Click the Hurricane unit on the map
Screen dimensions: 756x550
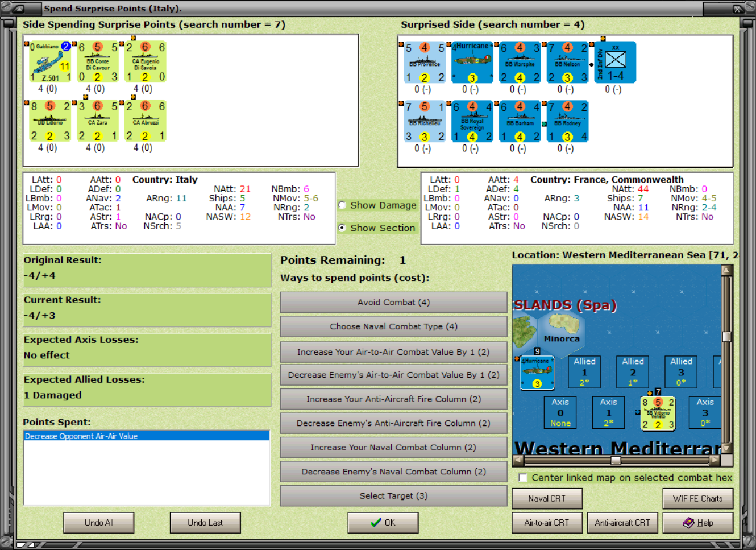coord(537,373)
